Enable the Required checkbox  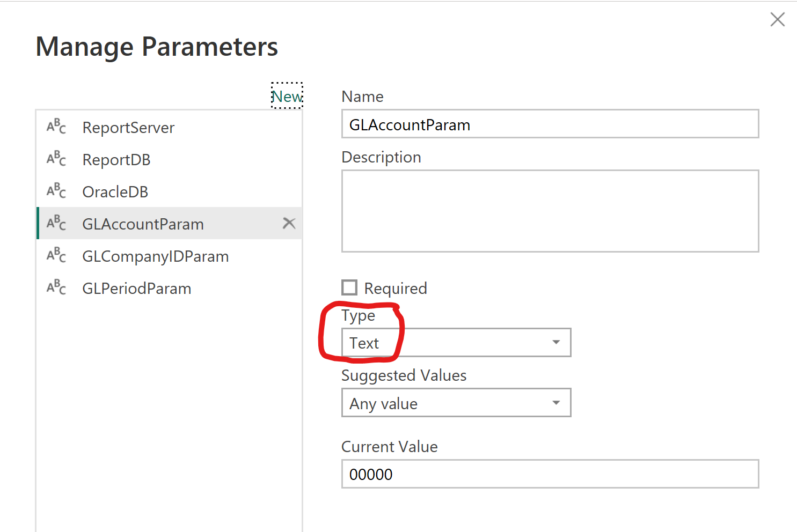click(349, 287)
